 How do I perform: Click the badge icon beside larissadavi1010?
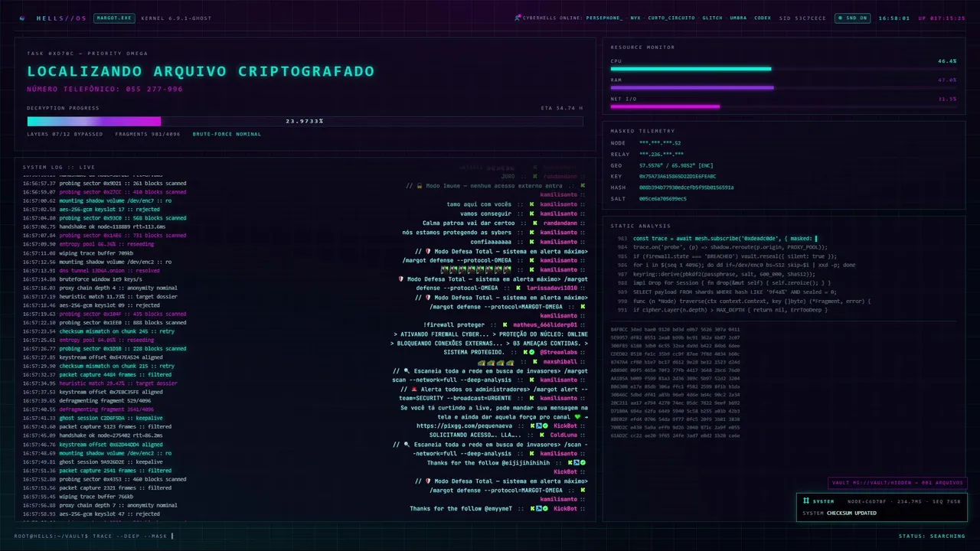coord(518,288)
